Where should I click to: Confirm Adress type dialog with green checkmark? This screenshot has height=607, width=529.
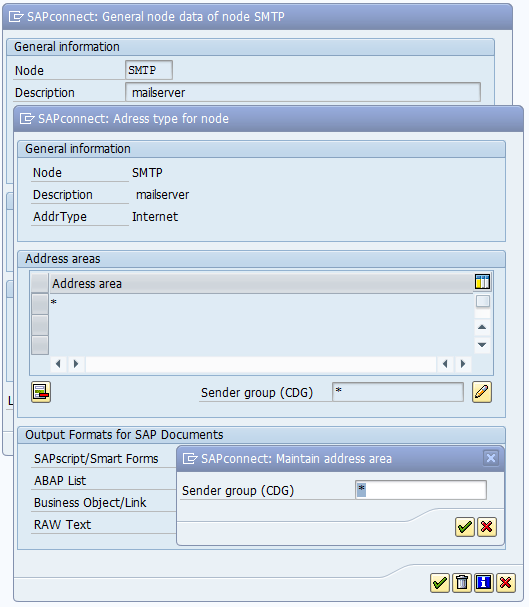(440, 583)
